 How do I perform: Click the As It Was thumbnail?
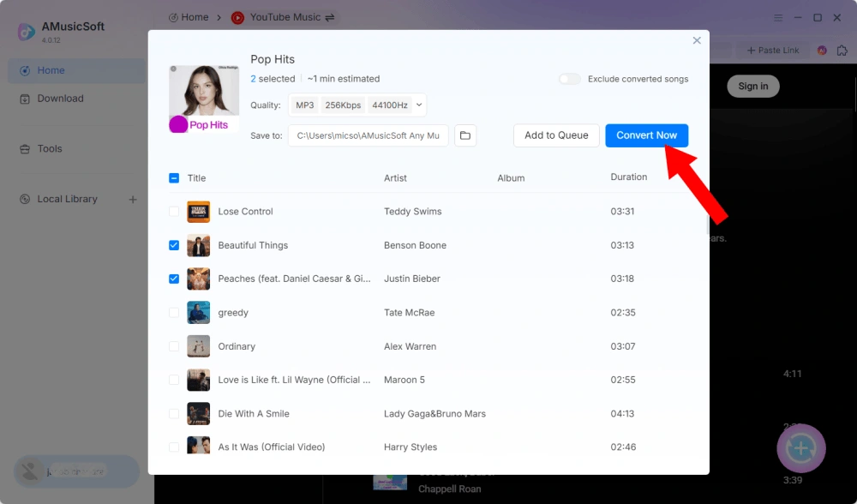199,445
